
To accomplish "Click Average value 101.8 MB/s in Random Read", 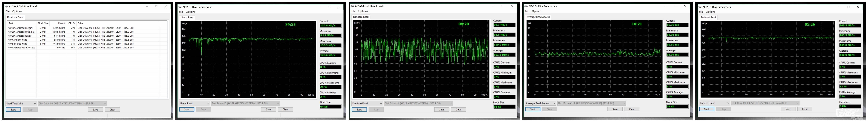I will pos(504,55).
